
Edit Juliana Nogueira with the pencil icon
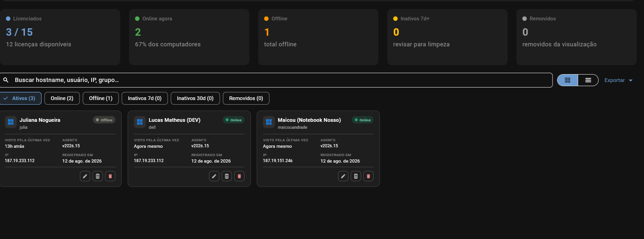(x=85, y=176)
